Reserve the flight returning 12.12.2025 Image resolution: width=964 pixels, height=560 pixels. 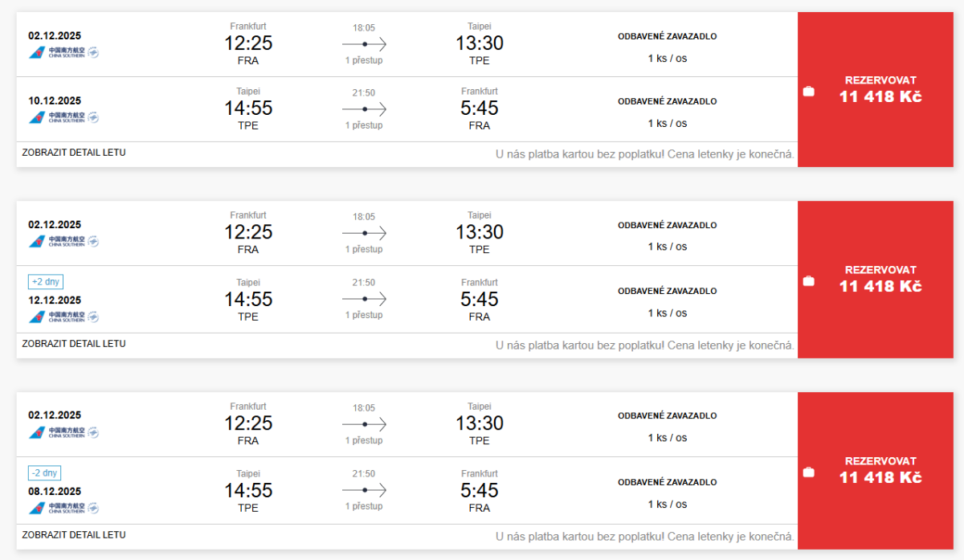point(880,279)
